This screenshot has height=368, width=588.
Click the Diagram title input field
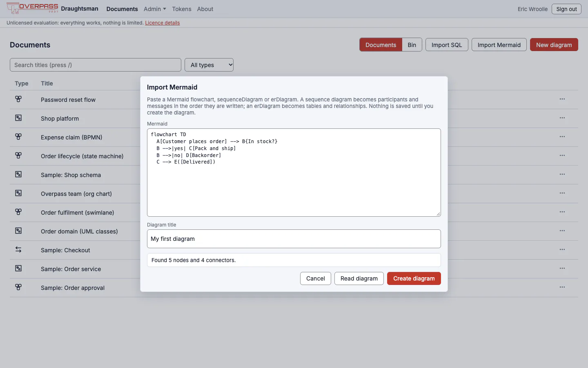point(294,239)
